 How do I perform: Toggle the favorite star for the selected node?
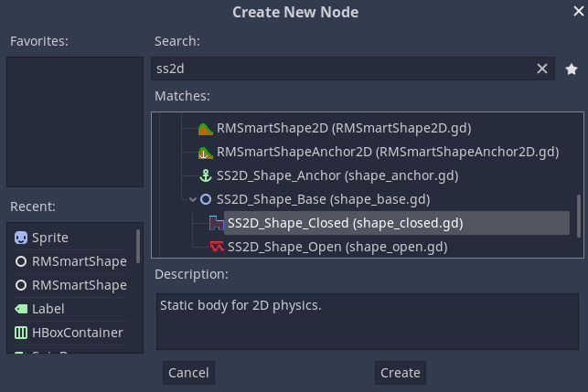[x=572, y=69]
